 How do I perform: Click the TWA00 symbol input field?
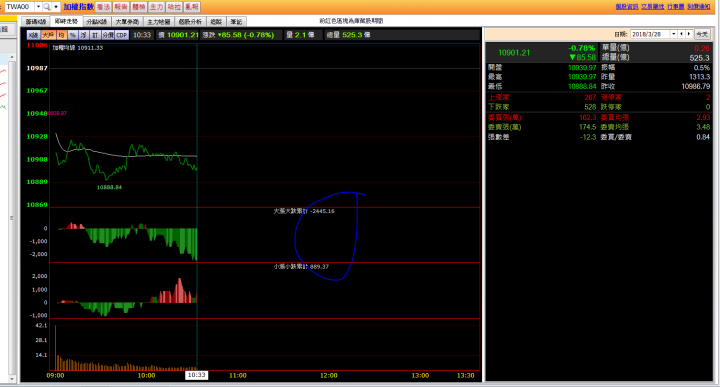coord(19,7)
